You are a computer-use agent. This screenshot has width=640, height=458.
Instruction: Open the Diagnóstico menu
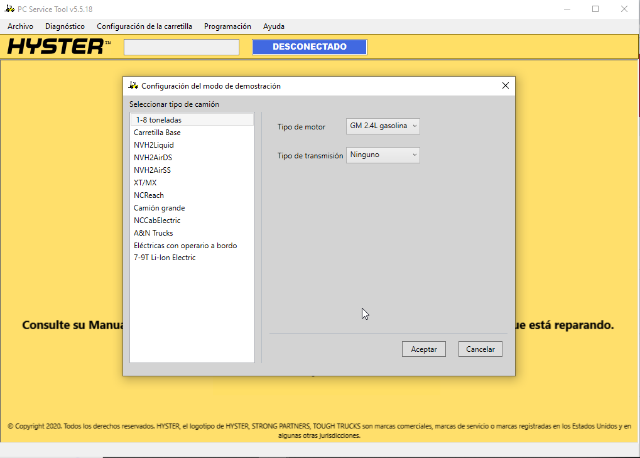pyautogui.click(x=65, y=25)
